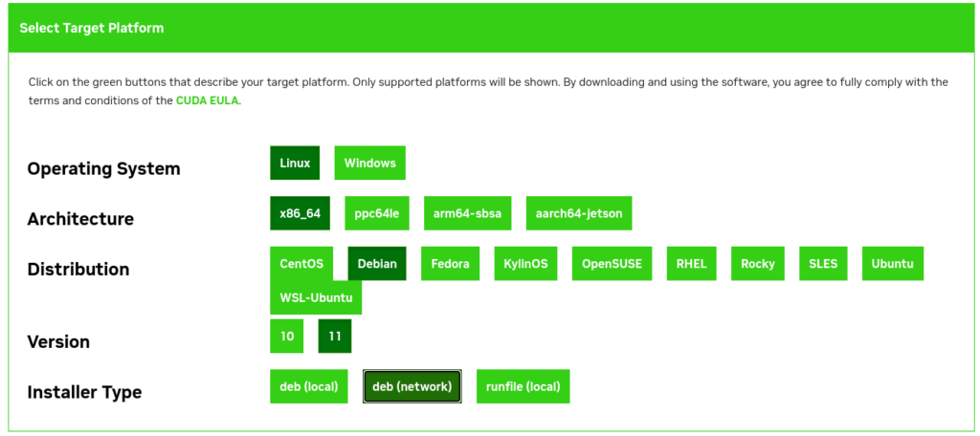Choose the OpenSUSE distribution
980x436 pixels.
pyautogui.click(x=612, y=264)
